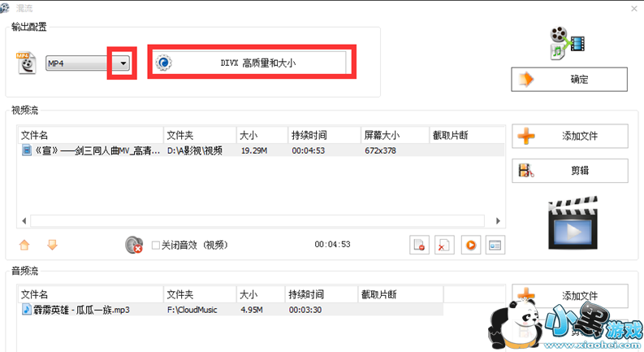
Task: Click the video 文件夹 column header
Action: click(200, 135)
